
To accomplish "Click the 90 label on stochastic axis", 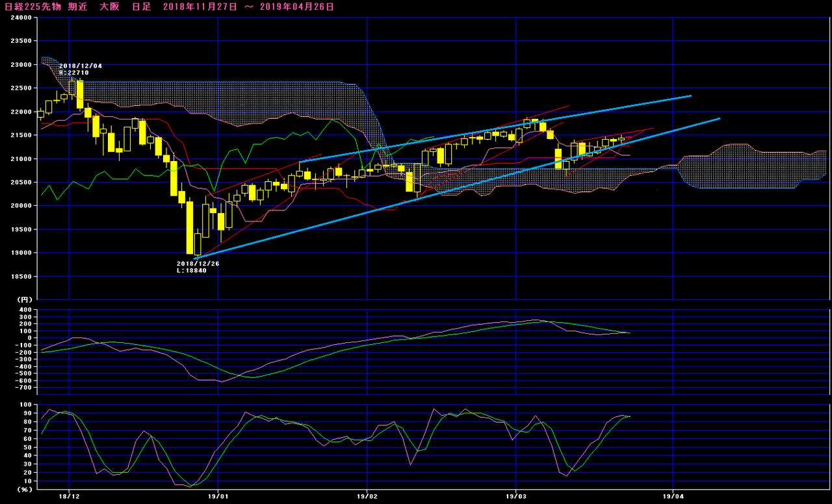I will 28,413.
